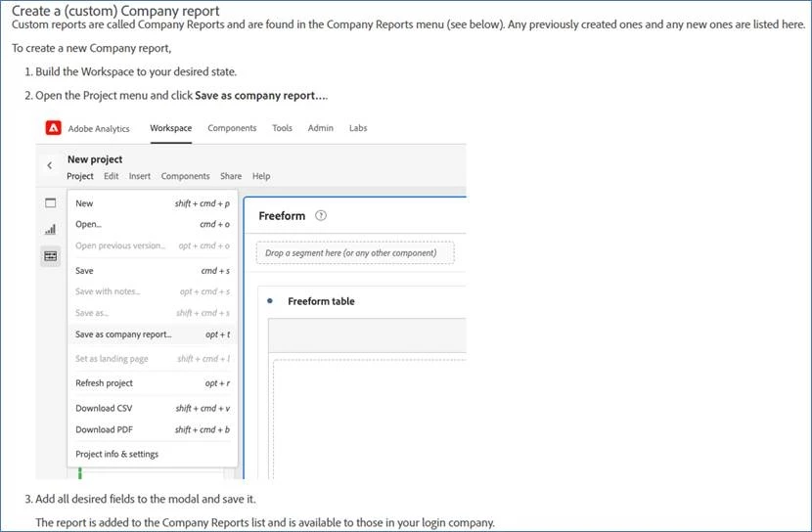Click the 'Create a (custom) Company report' heading
Image resolution: width=812 pixels, height=532 pixels.
pos(115,11)
